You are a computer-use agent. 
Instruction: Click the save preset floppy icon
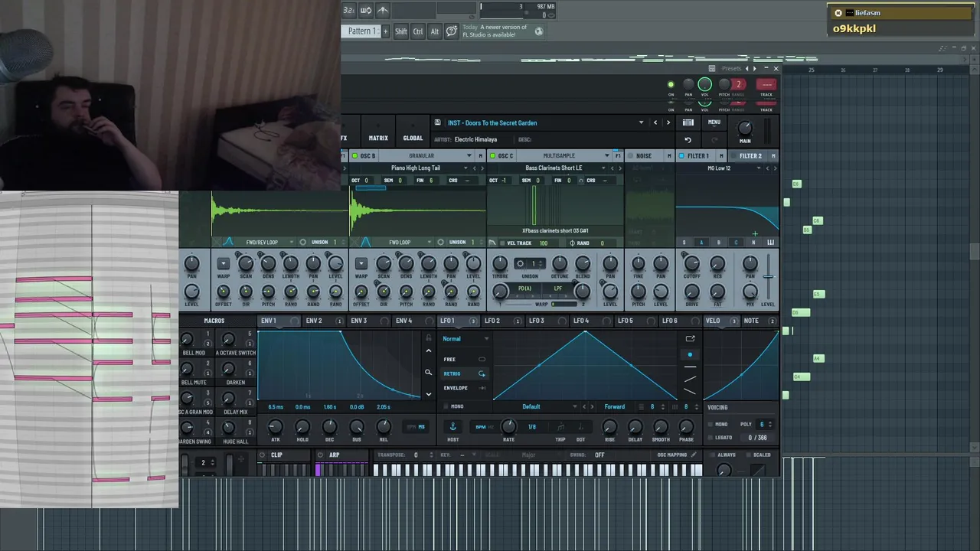coord(437,122)
